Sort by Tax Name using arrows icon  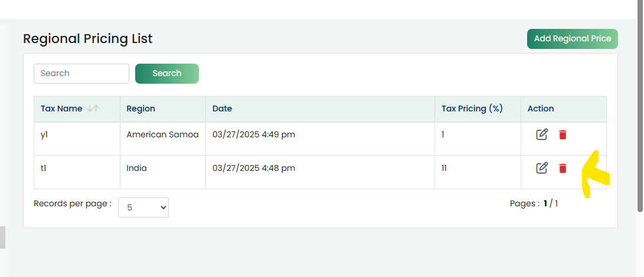tap(93, 109)
